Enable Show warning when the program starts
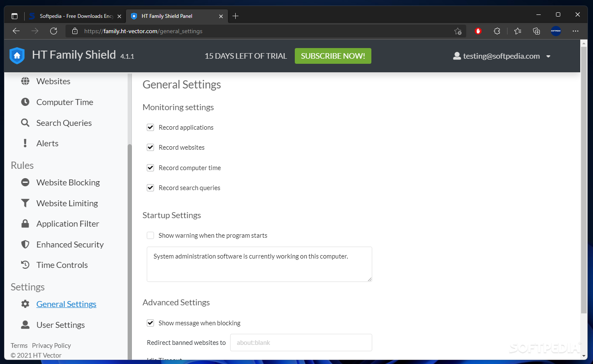The height and width of the screenshot is (364, 593). tap(150, 235)
